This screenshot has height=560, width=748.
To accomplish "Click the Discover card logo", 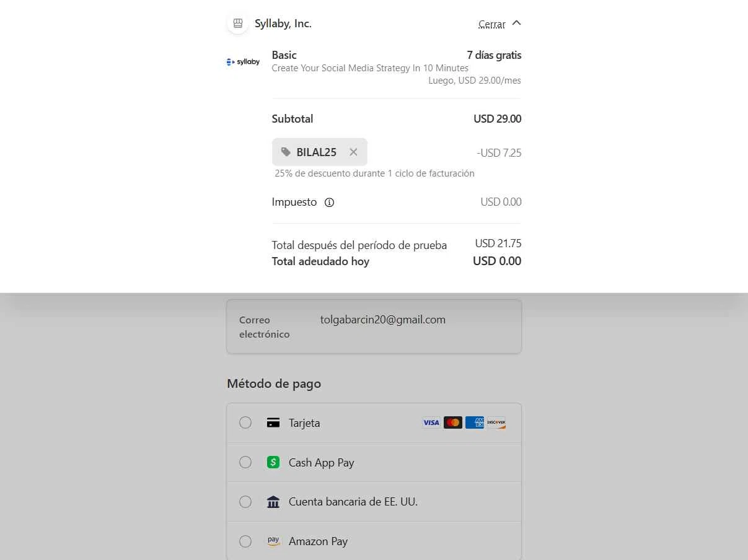I will click(496, 422).
